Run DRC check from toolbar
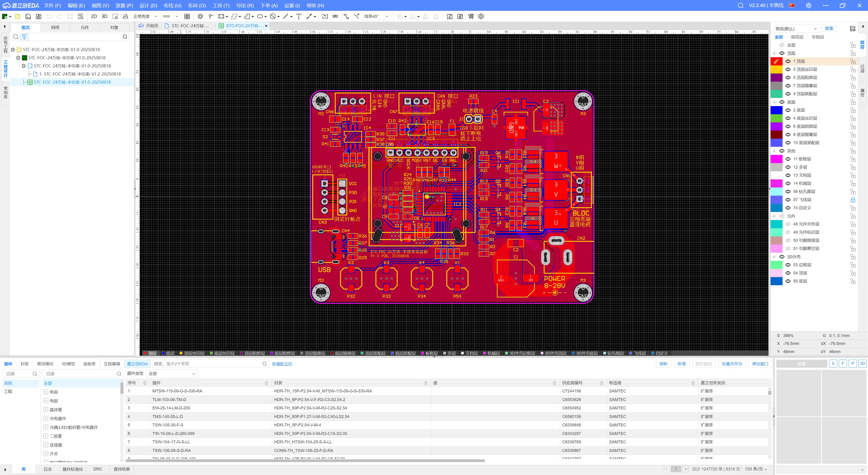Viewport: 868px width, 475px height. click(x=335, y=16)
